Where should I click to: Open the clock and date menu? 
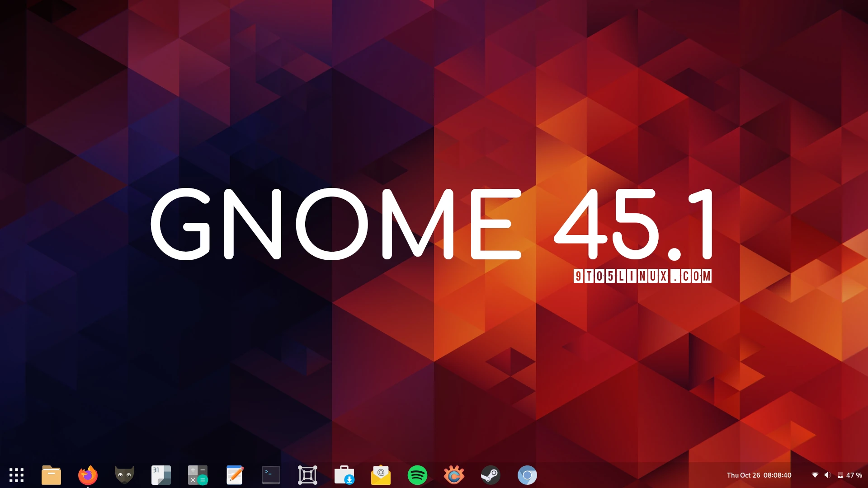pos(759,475)
